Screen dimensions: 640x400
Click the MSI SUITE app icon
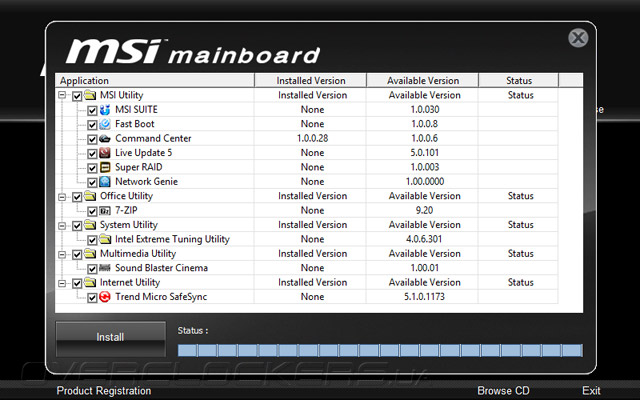pos(105,110)
